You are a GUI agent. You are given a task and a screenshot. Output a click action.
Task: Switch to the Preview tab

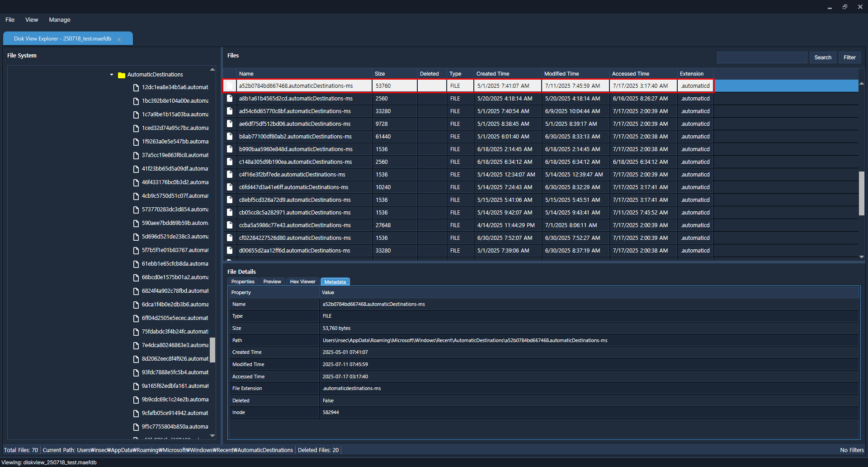pos(272,281)
